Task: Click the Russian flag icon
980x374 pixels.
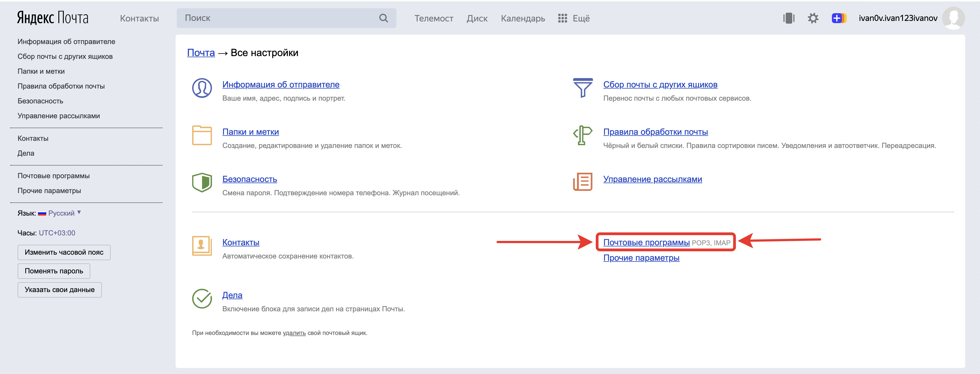Action: (42, 214)
